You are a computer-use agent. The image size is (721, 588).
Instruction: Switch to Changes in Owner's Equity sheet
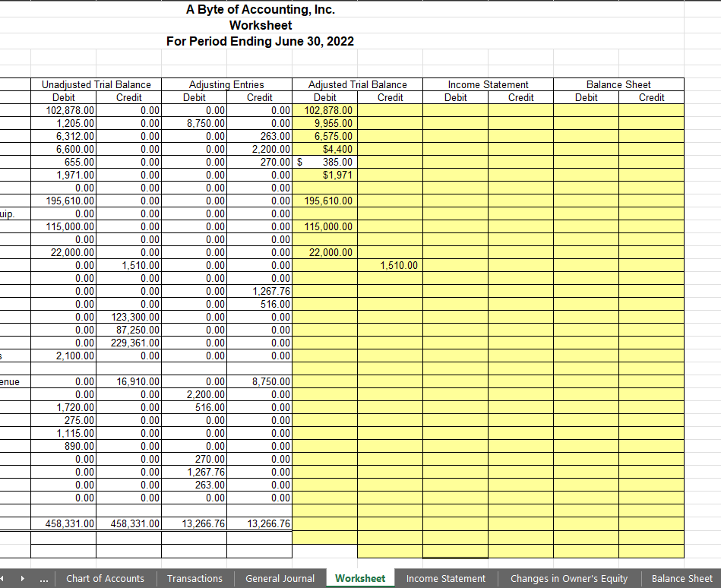pos(569,578)
